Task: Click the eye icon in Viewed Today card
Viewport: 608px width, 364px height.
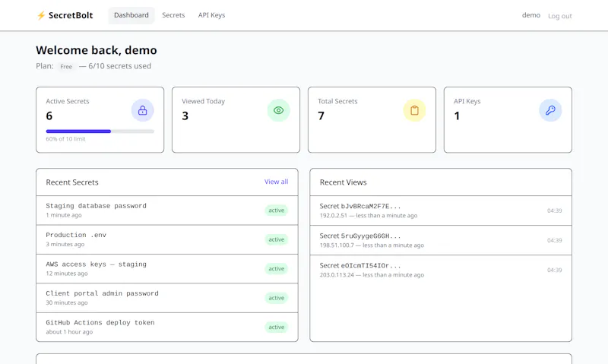Action: [278, 110]
